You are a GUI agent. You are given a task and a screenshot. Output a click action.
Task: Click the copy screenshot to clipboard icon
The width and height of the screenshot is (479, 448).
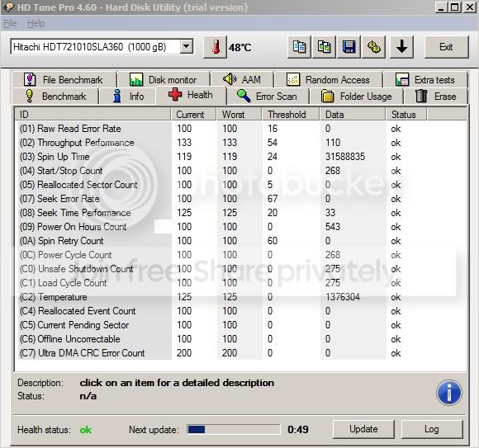(324, 47)
